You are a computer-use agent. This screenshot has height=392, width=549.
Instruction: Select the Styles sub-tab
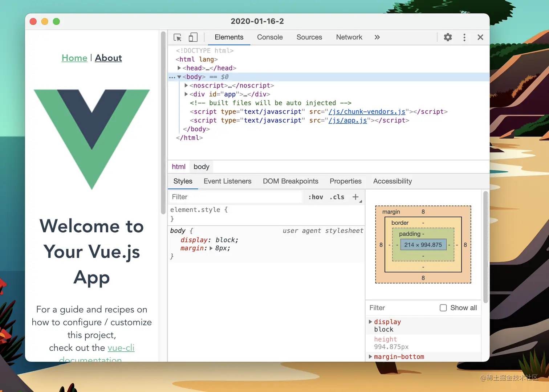[x=183, y=181]
